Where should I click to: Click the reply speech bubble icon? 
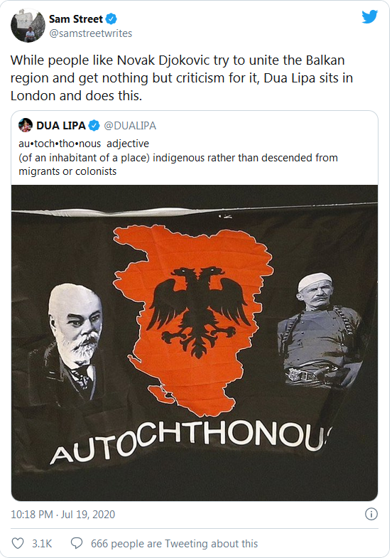point(77,543)
